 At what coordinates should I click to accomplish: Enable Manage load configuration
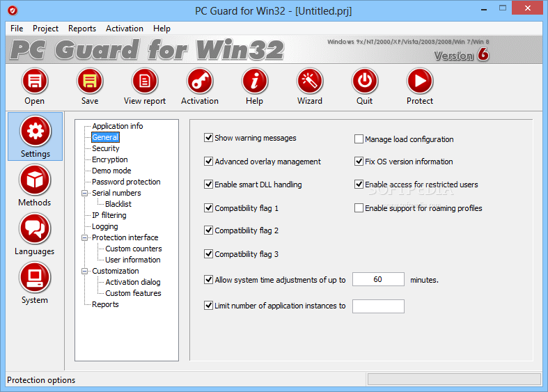359,139
